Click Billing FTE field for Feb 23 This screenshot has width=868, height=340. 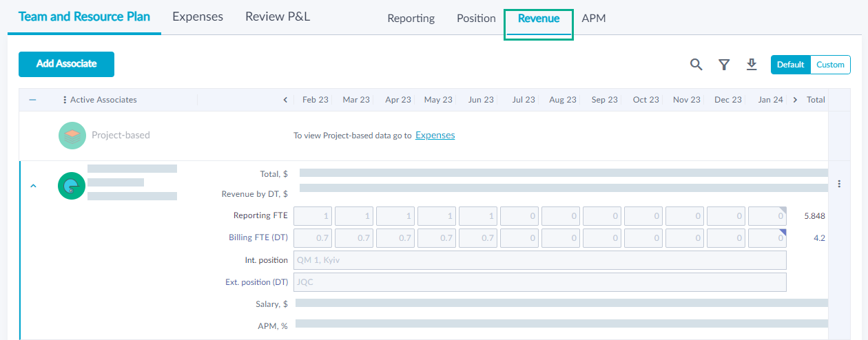click(313, 238)
